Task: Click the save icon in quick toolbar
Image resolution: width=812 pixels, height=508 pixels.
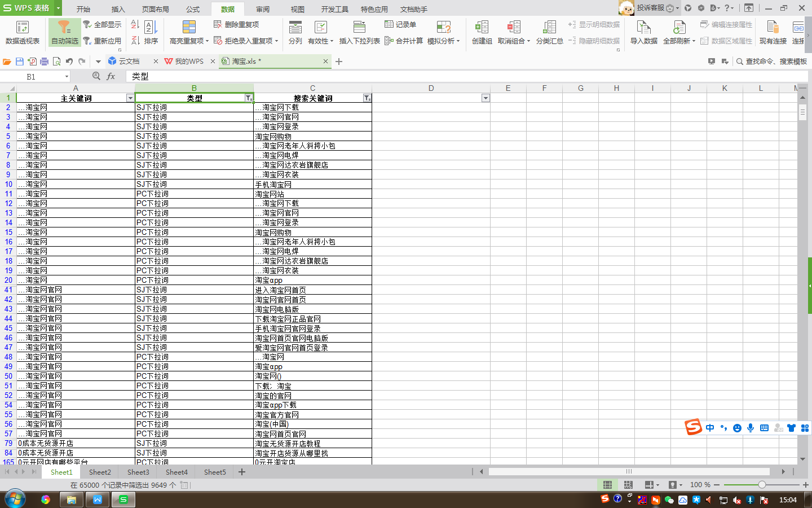Action: coord(20,61)
